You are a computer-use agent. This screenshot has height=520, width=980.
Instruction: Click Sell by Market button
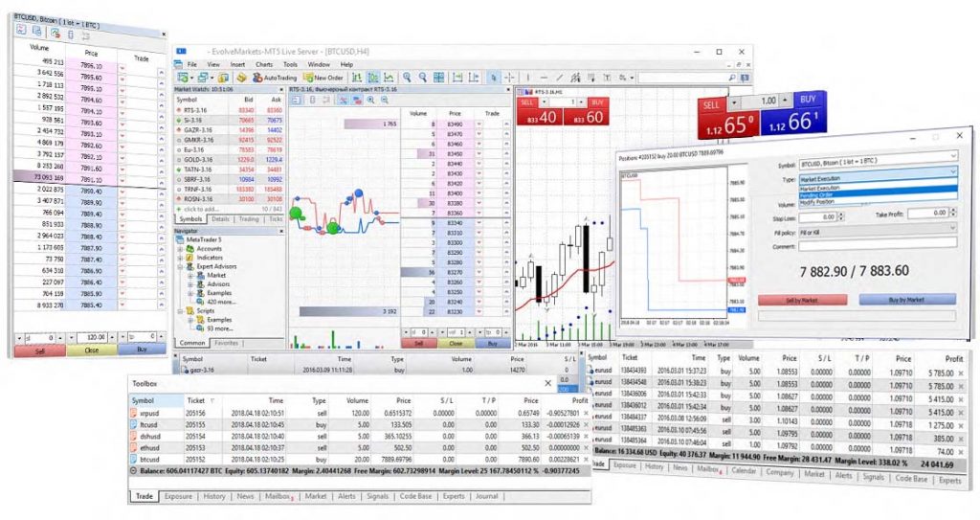pos(802,301)
